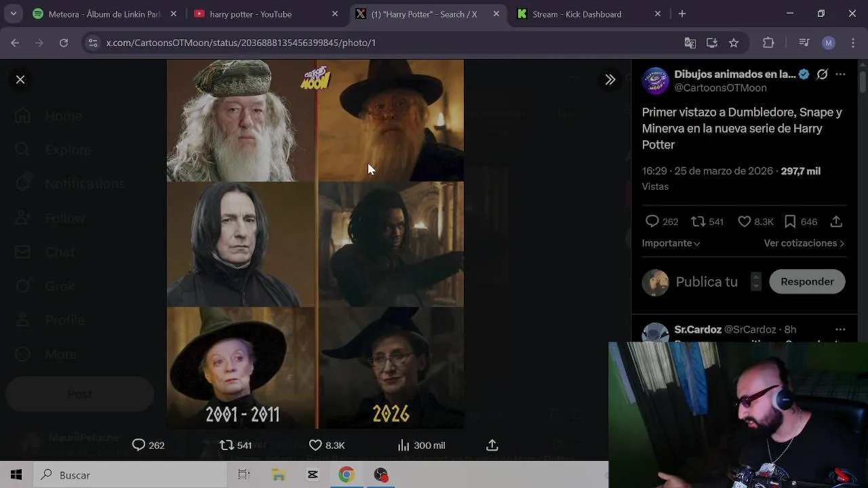Viewport: 868px width, 488px height.
Task: Open the Chrome three-dot menu
Action: coord(853,43)
